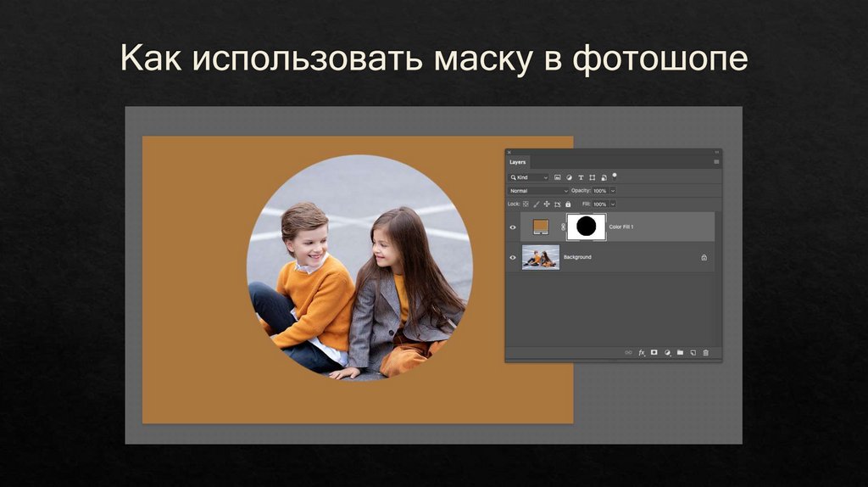Select the Color Fill 1 color thumbnail
This screenshot has height=487, width=868.
coord(540,227)
